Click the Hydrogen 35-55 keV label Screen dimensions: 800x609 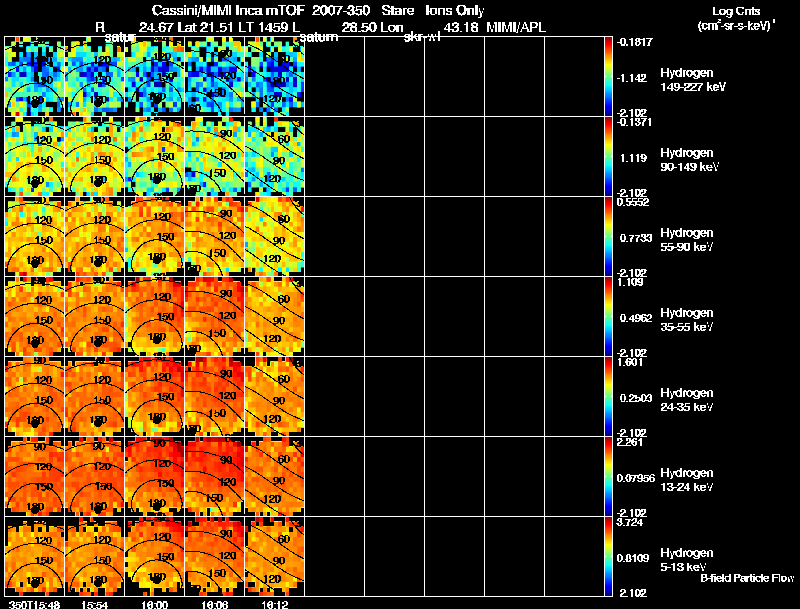click(x=686, y=319)
